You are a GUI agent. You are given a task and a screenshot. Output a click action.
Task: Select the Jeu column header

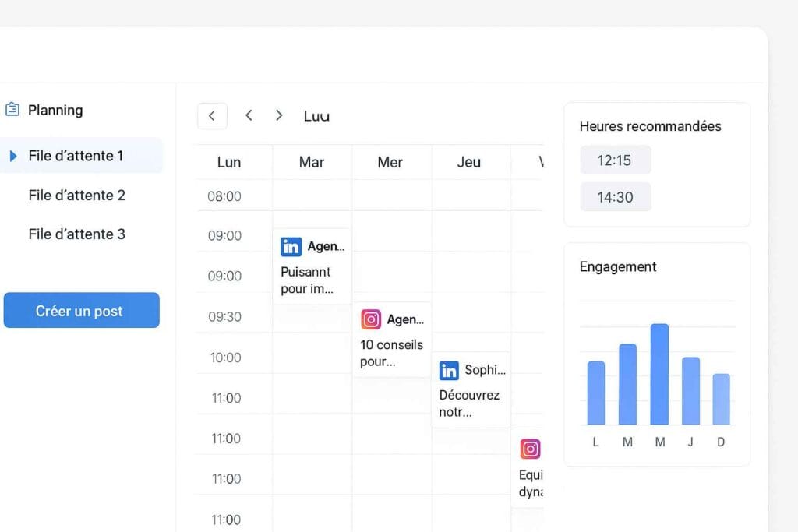point(469,162)
